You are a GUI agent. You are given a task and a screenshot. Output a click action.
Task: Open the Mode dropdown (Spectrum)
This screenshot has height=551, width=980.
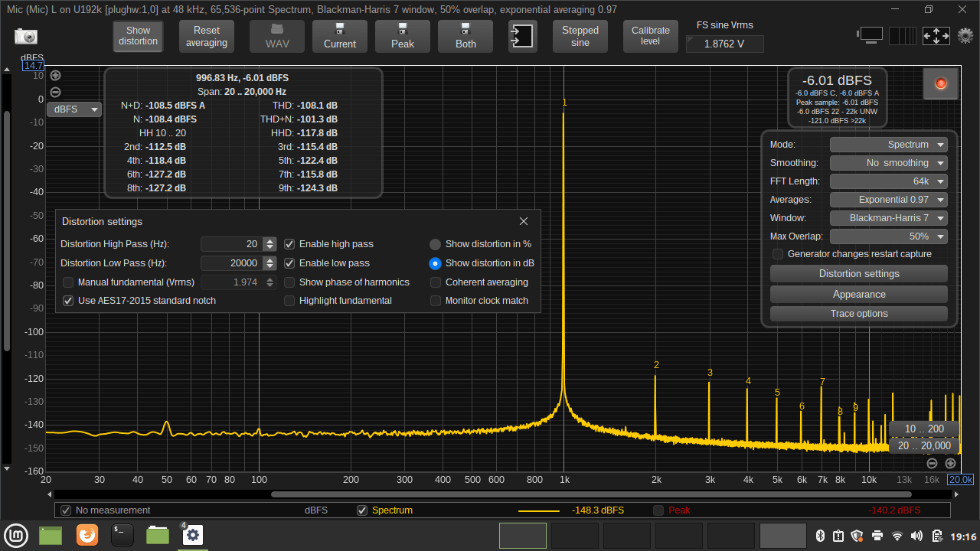(x=889, y=145)
